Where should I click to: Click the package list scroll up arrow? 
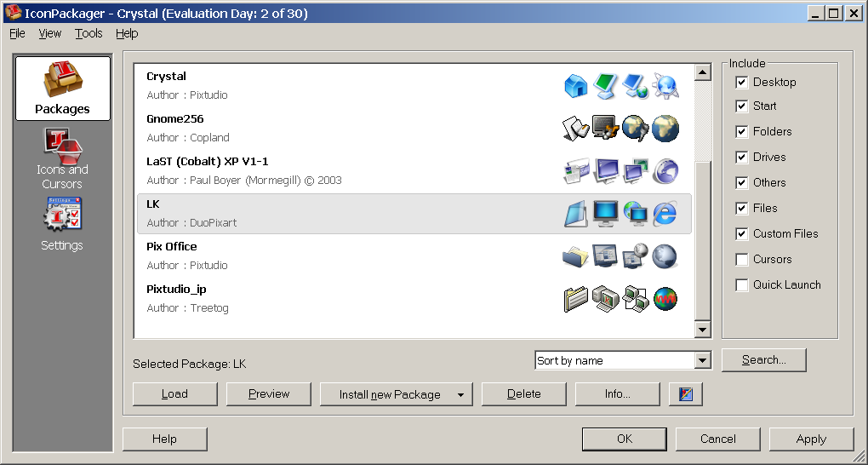pyautogui.click(x=702, y=72)
